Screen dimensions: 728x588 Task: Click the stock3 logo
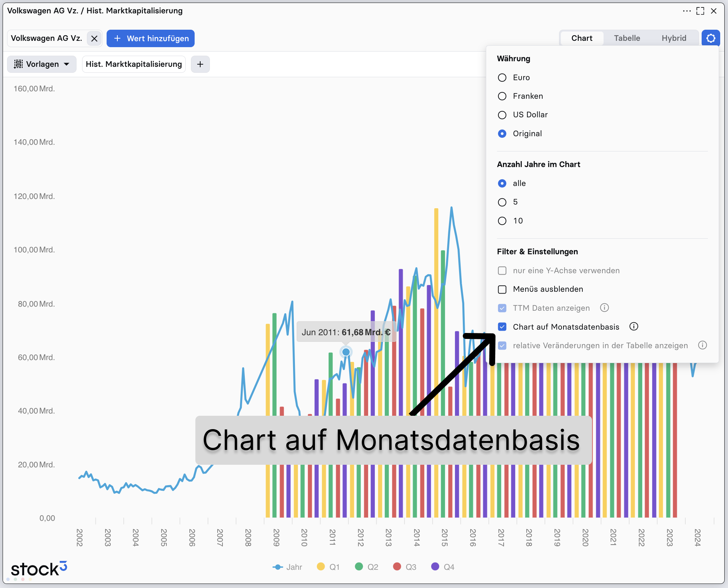coord(39,569)
